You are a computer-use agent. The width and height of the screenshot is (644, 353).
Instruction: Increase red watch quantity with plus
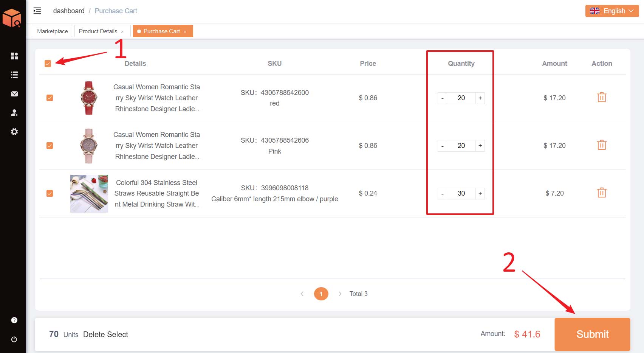tap(480, 98)
